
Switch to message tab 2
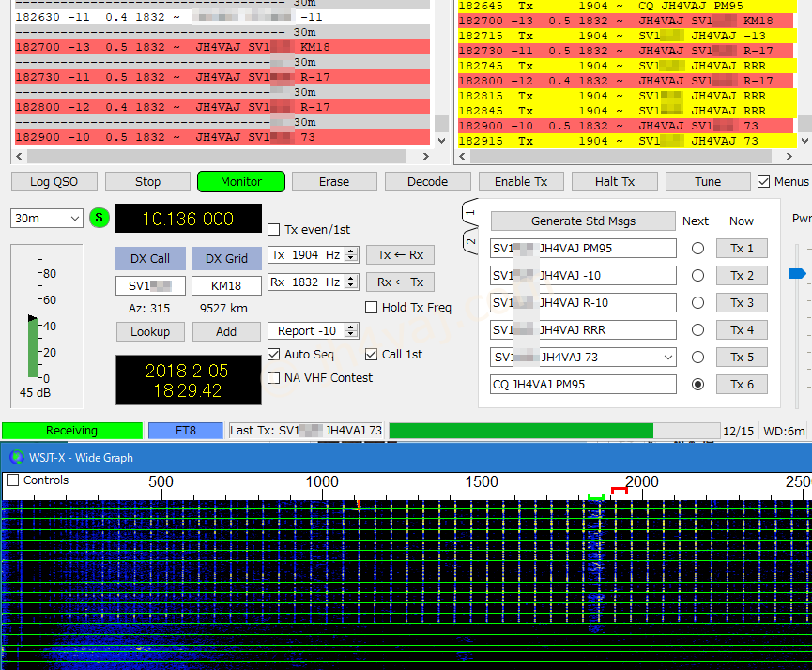(x=469, y=241)
